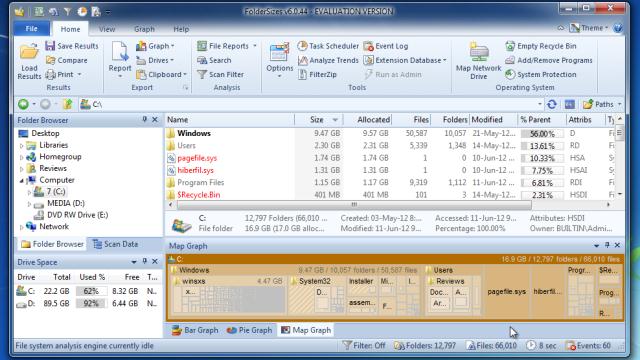Viewport: 640px width, 360px height.
Task: Click Scan Filter in Analysis group
Action: [x=220, y=75]
